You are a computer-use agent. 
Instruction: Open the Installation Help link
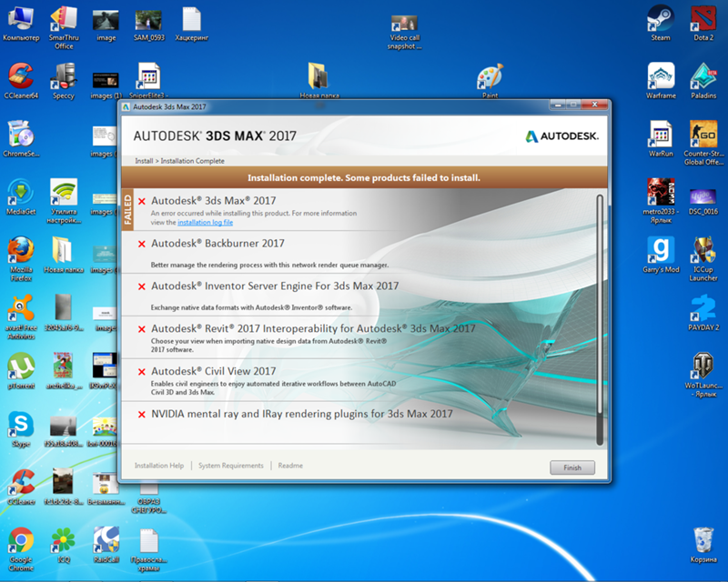point(158,466)
